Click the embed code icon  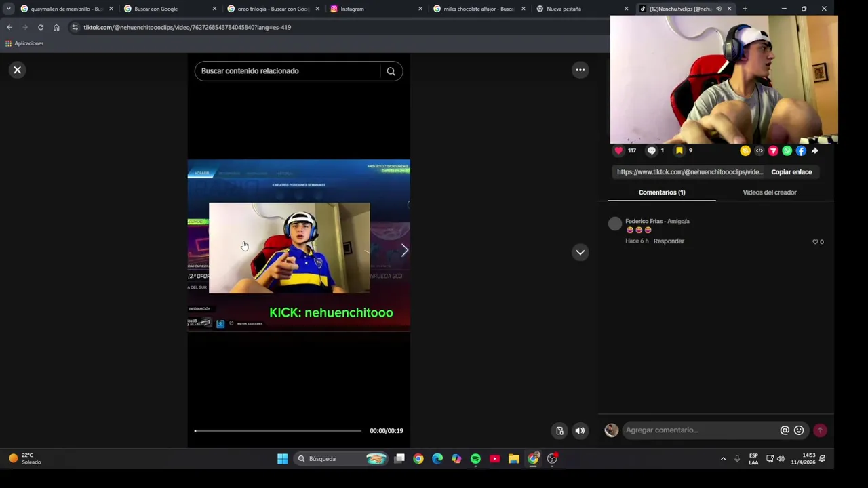pyautogui.click(x=759, y=151)
